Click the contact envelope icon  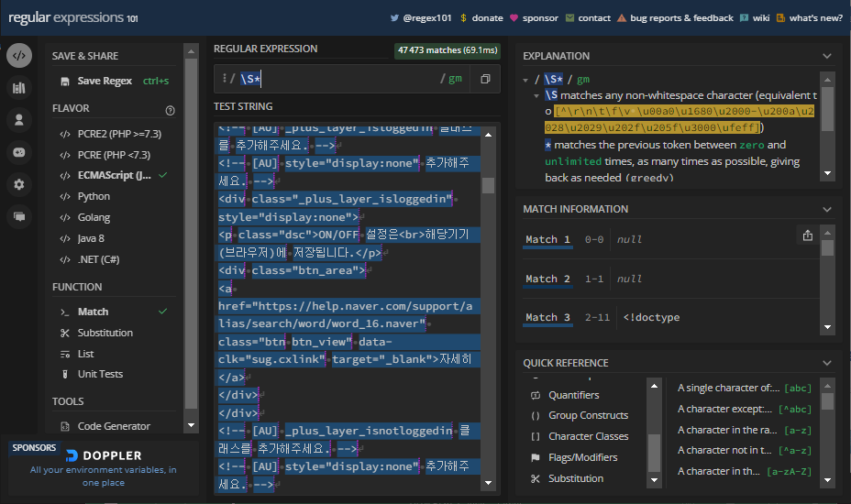click(x=569, y=18)
